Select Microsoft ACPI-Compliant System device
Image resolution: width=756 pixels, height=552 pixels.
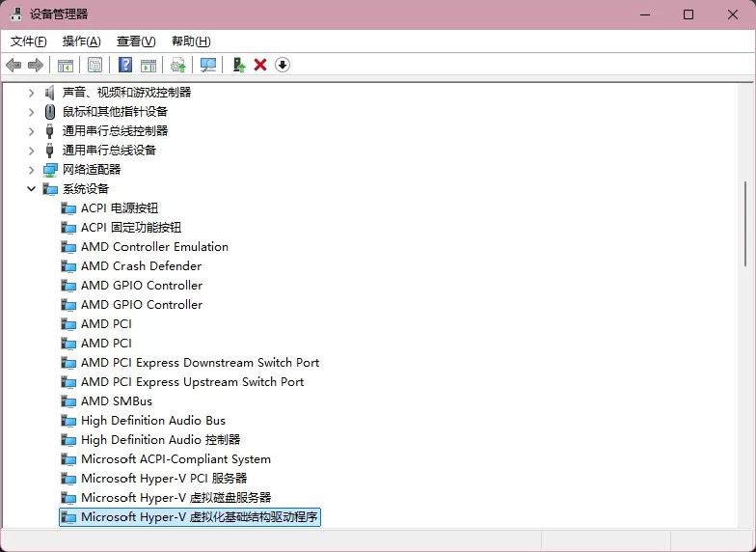(175, 459)
